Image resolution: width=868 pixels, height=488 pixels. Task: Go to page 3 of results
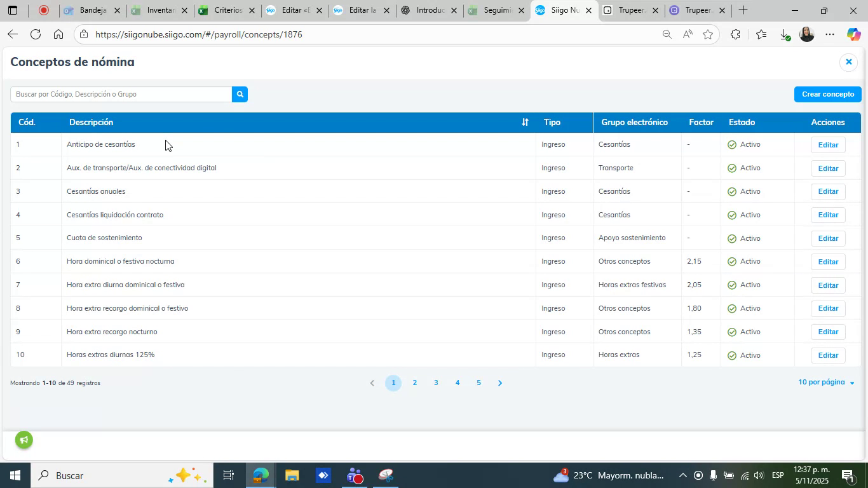[x=436, y=383]
